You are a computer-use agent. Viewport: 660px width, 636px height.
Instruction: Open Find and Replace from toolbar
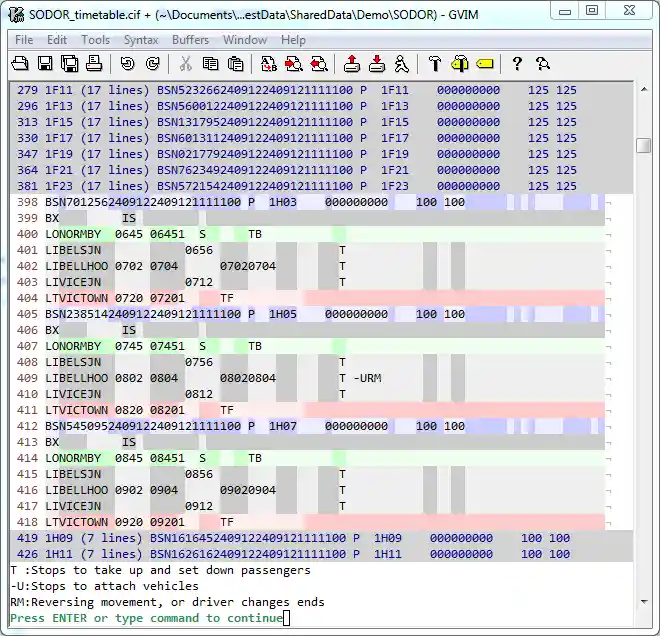pos(268,64)
